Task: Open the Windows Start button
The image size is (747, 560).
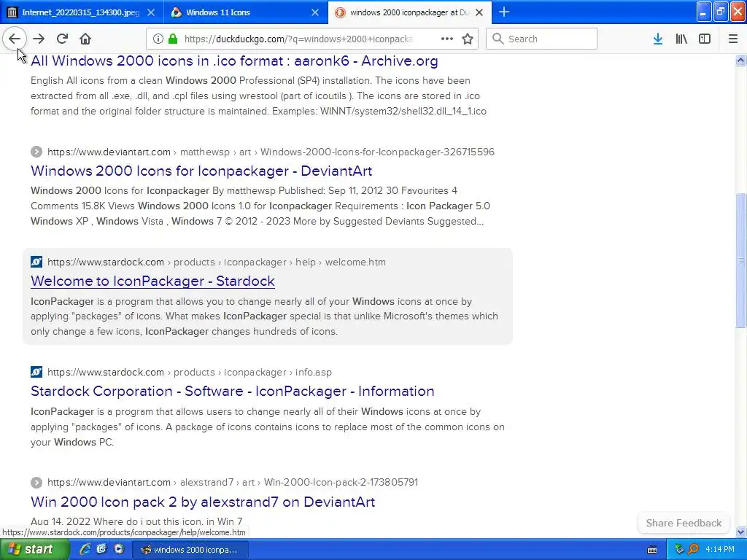Action: pyautogui.click(x=34, y=549)
